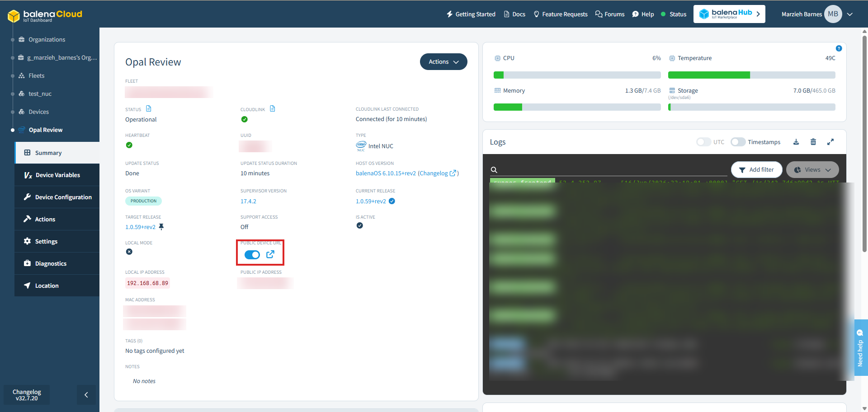The image size is (868, 412).
Task: Open device Settings
Action: click(57, 241)
